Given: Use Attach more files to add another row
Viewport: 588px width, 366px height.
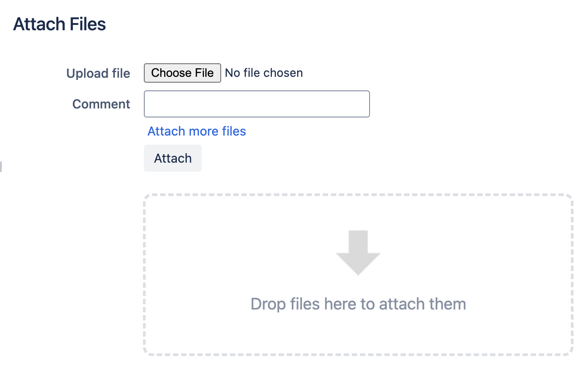Looking at the screenshot, I should [196, 131].
